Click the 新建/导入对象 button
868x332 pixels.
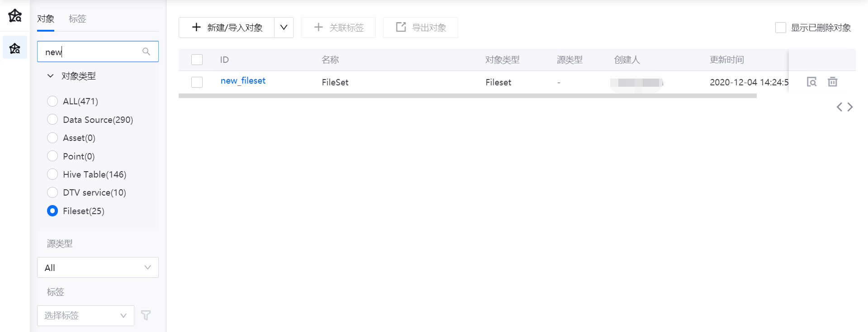coord(227,28)
